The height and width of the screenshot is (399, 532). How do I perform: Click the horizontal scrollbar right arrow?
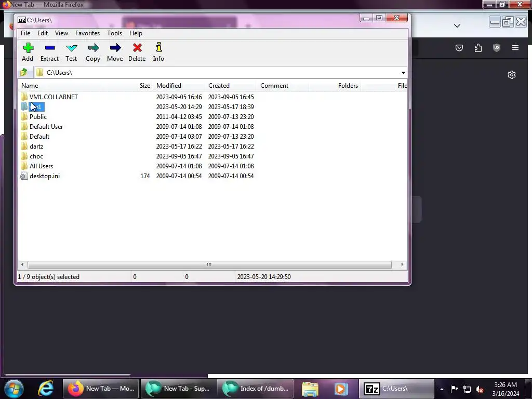coord(402,264)
